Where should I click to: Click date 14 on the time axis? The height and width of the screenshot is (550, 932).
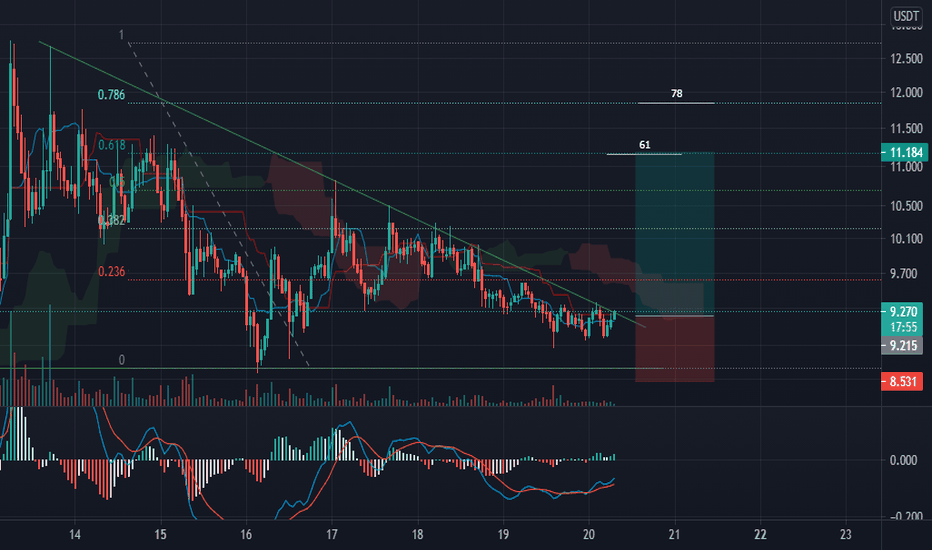(75, 535)
